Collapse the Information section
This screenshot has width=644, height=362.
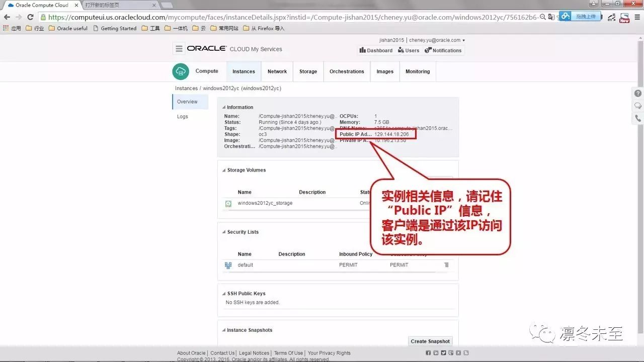point(224,107)
